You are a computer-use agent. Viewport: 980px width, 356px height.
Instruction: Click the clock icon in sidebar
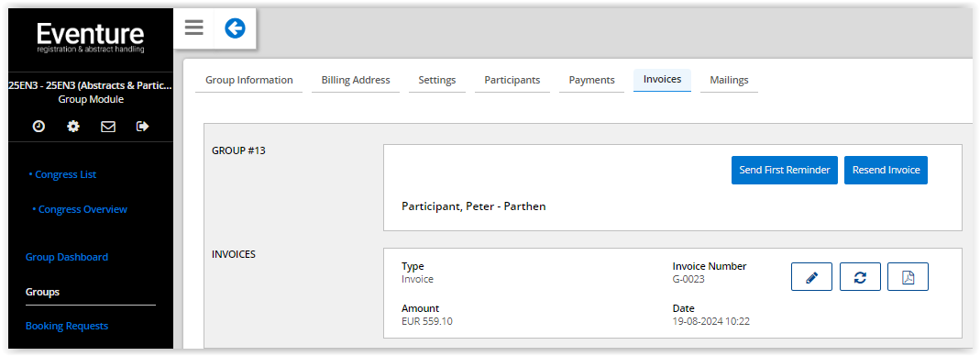coord(39,127)
